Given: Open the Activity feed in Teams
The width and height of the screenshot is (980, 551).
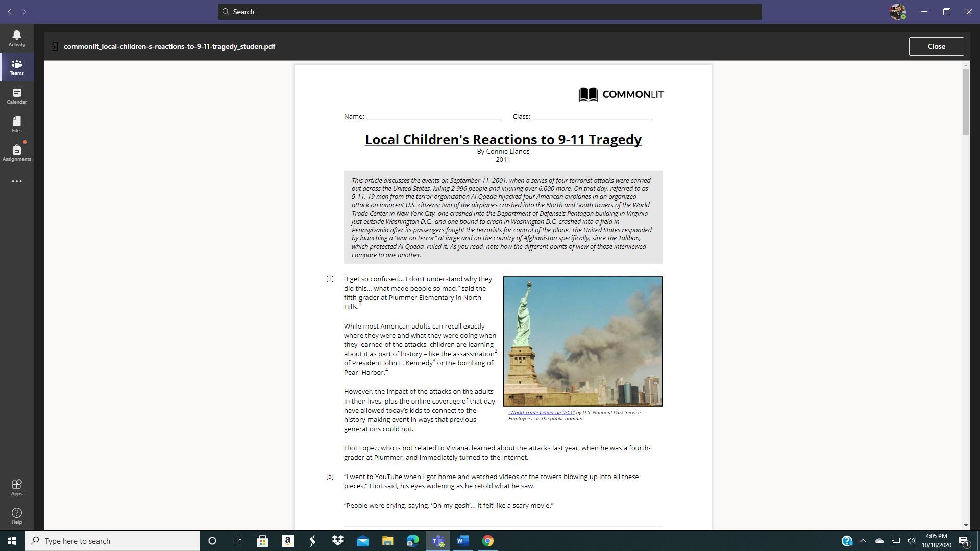Looking at the screenshot, I should pyautogui.click(x=16, y=37).
